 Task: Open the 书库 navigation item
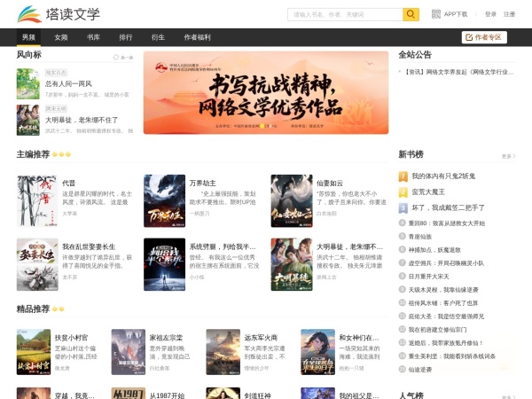(93, 37)
